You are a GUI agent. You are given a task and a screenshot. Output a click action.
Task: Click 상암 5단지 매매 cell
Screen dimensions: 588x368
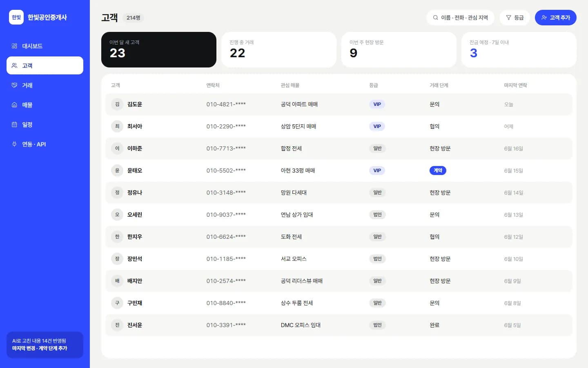pos(298,126)
